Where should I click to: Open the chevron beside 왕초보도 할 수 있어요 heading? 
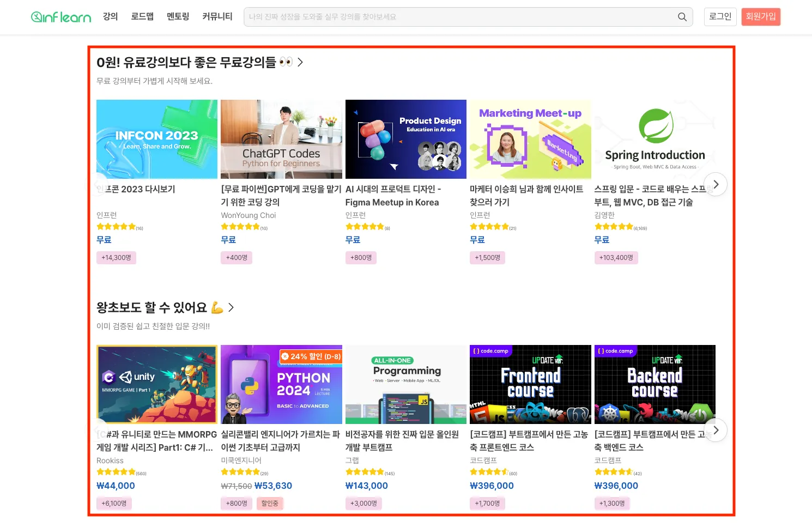[x=231, y=308]
